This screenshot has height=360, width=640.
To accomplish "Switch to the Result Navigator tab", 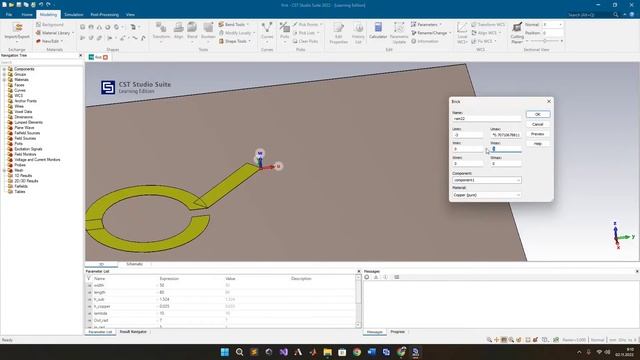I will click(133, 332).
